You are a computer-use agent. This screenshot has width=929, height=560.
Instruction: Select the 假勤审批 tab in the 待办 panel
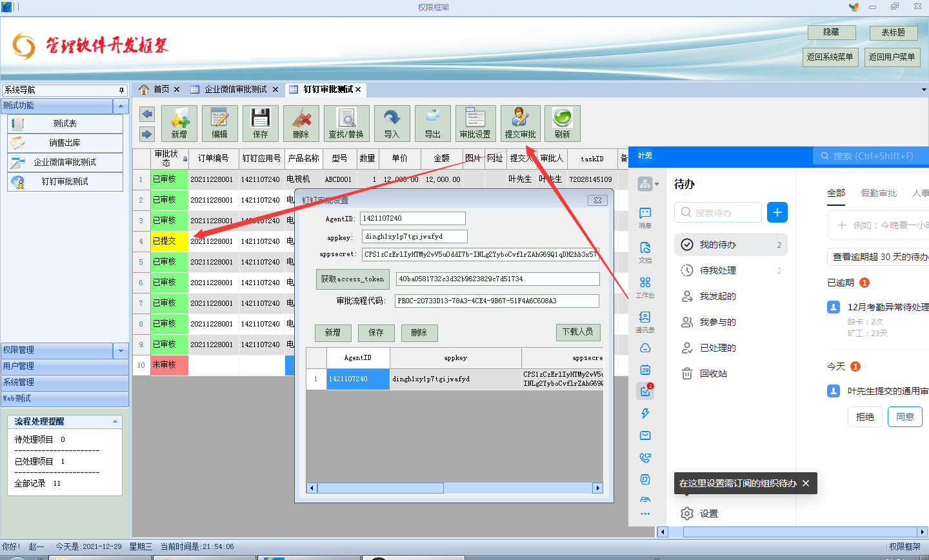pos(879,193)
